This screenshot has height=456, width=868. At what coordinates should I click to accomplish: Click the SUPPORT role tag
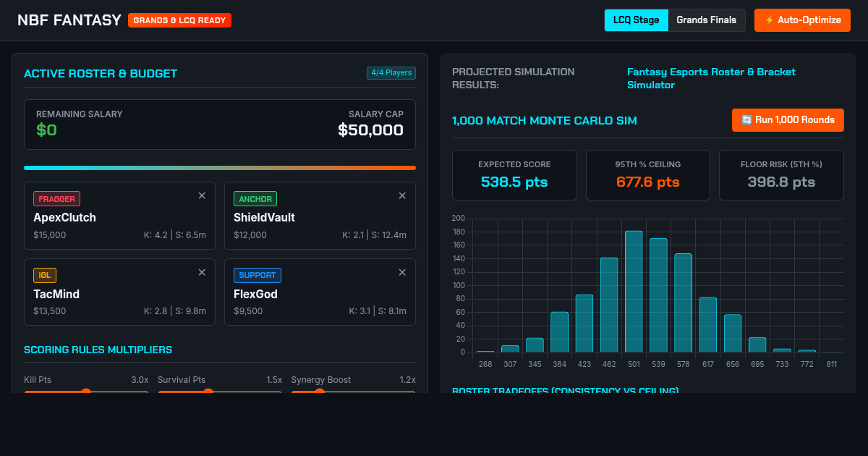pyautogui.click(x=258, y=275)
